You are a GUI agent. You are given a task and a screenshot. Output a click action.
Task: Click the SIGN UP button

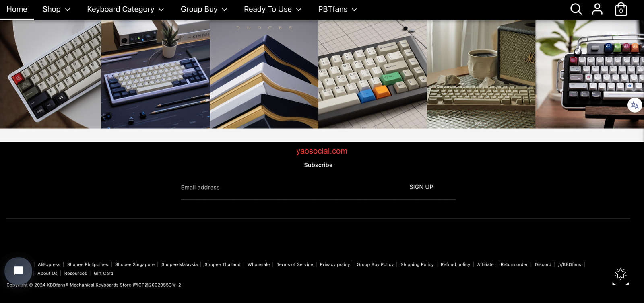click(421, 187)
